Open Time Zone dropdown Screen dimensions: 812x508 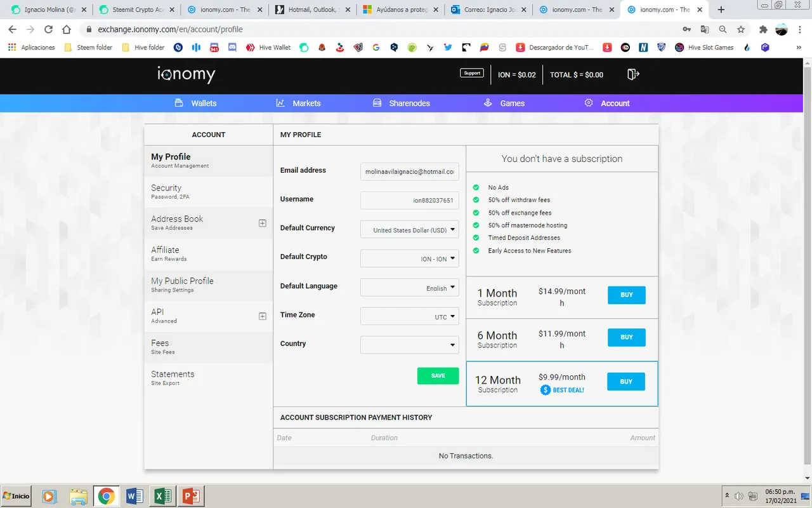[409, 316]
